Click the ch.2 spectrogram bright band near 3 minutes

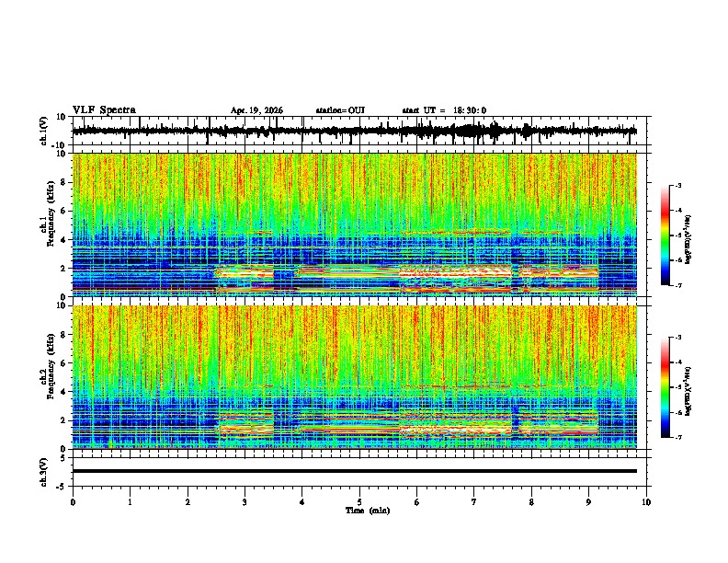click(x=246, y=425)
